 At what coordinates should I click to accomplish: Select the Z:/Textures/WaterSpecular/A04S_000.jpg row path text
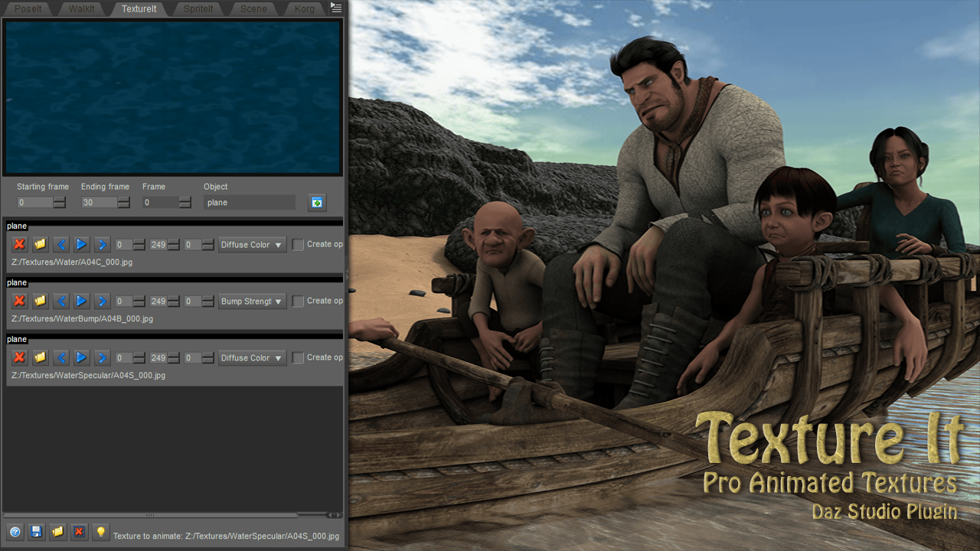(x=88, y=376)
